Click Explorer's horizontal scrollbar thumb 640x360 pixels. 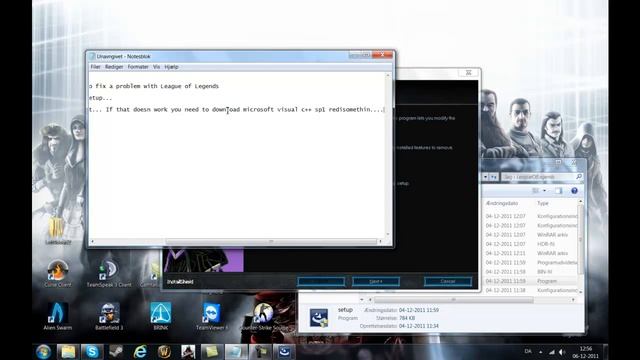453,300
